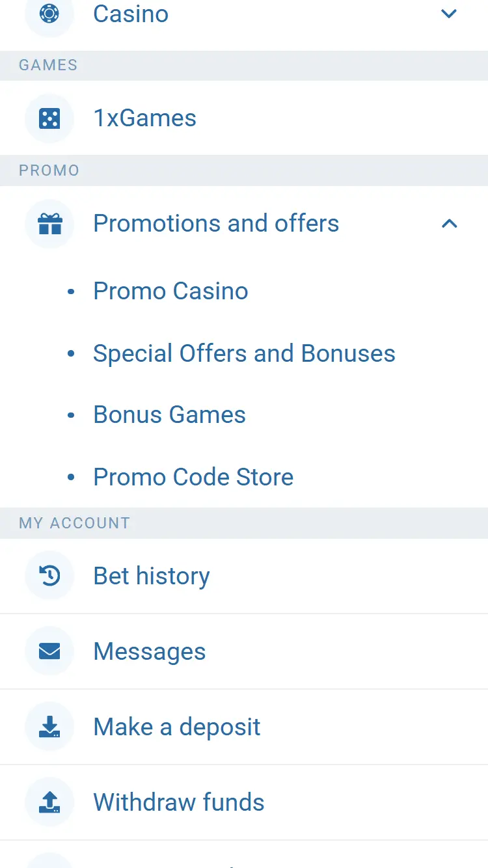Click the Bet history clock icon
The width and height of the screenshot is (488, 868).
49,576
